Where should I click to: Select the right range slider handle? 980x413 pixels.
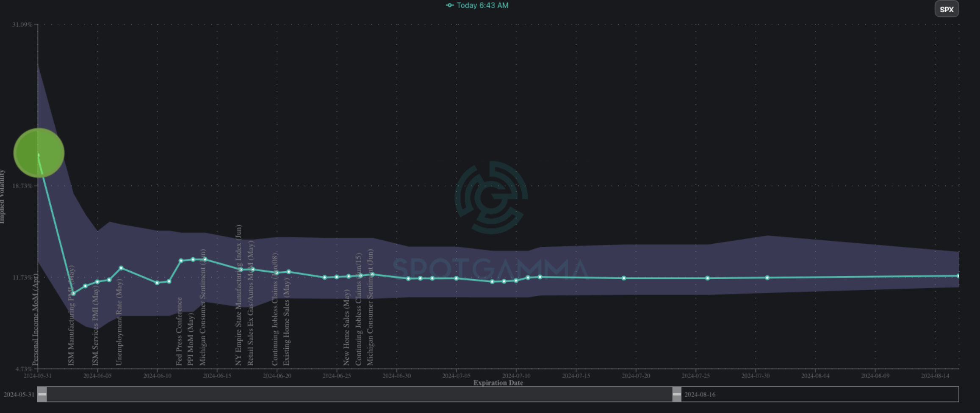677,394
